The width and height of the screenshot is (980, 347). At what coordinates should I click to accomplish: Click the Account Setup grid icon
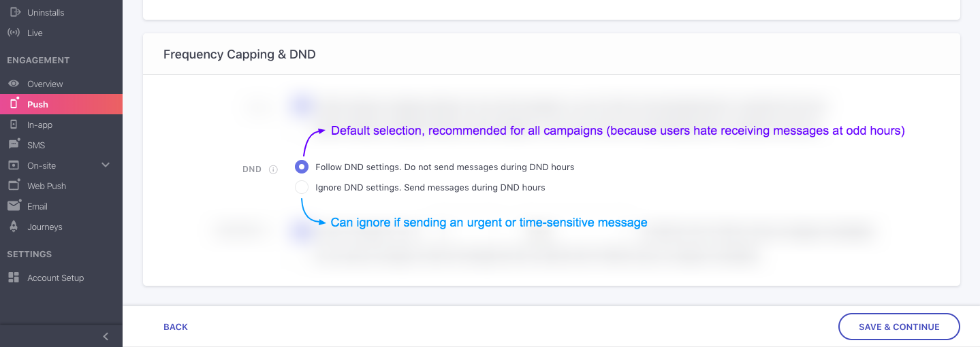(x=14, y=278)
